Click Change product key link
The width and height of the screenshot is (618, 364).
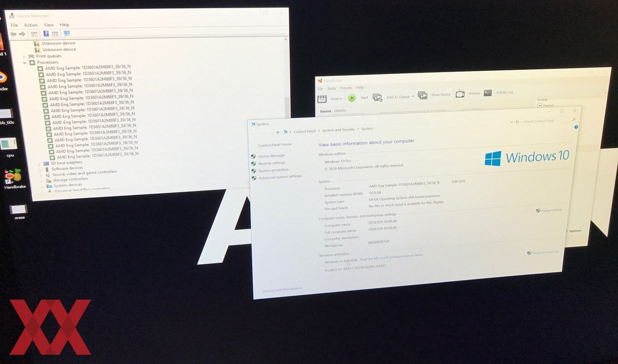coord(544,252)
